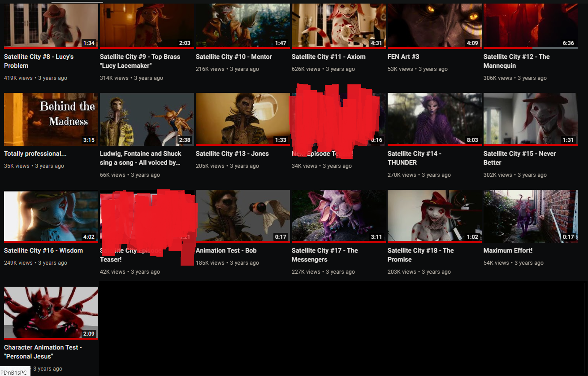Click the title Satellite City #13 - Jones

click(232, 153)
